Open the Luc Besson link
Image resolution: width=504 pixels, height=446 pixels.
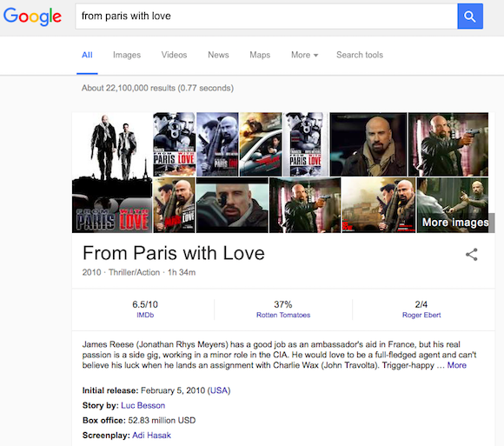pyautogui.click(x=143, y=405)
